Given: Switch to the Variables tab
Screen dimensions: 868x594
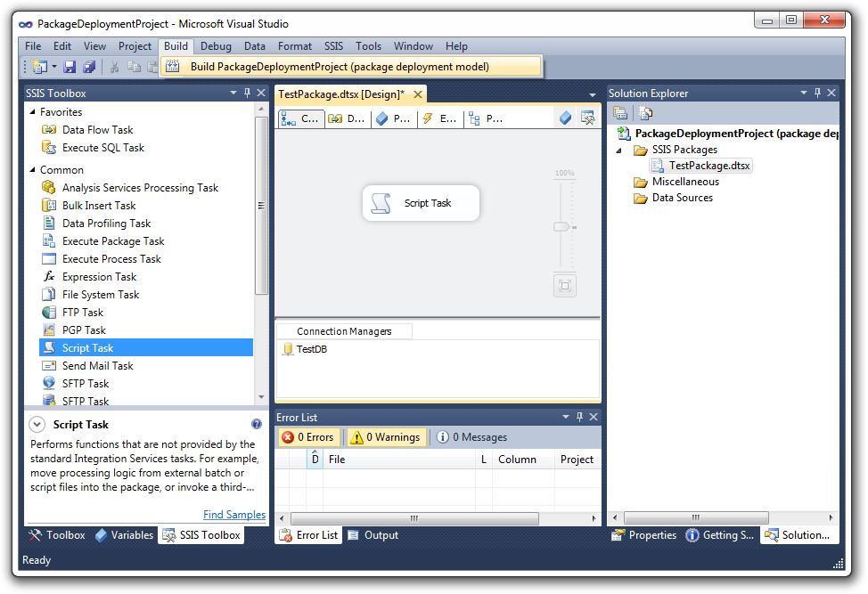Looking at the screenshot, I should [125, 535].
